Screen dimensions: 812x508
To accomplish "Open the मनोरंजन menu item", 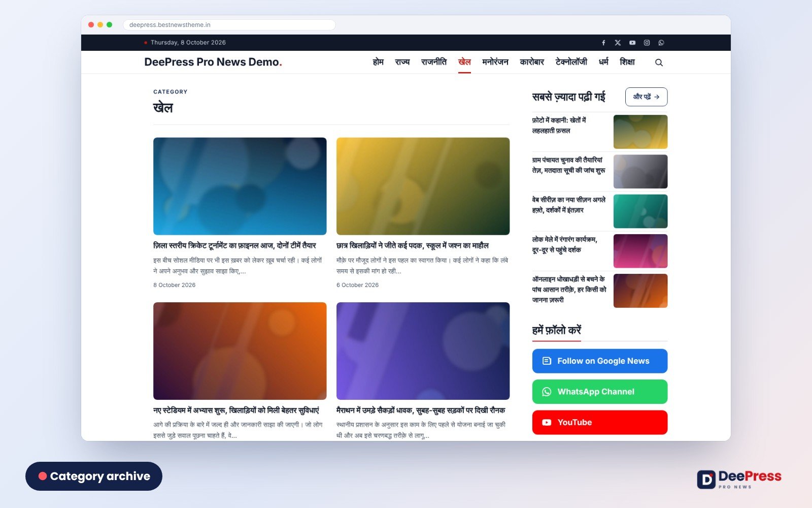I will 495,62.
